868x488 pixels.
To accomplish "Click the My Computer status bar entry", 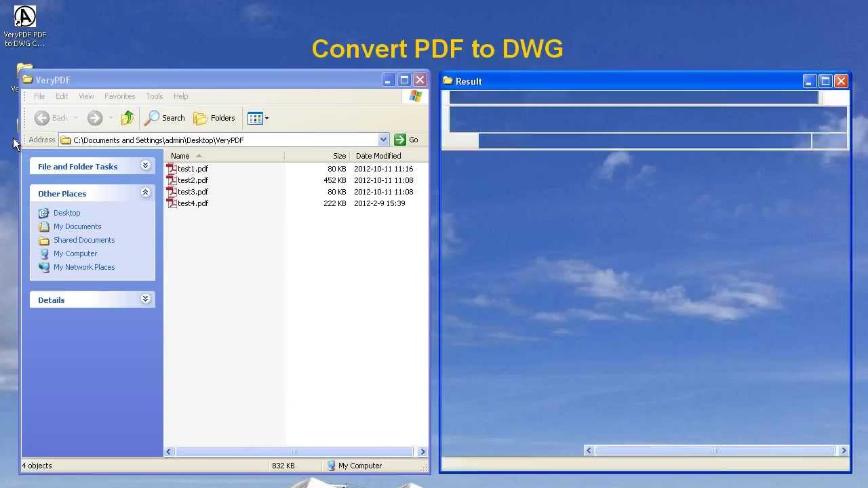I will pos(355,466).
